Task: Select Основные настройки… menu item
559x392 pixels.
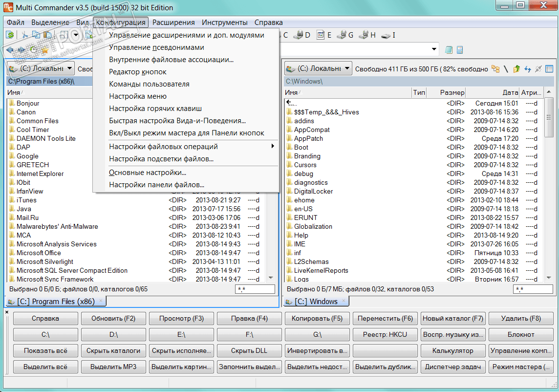Action: click(185, 173)
